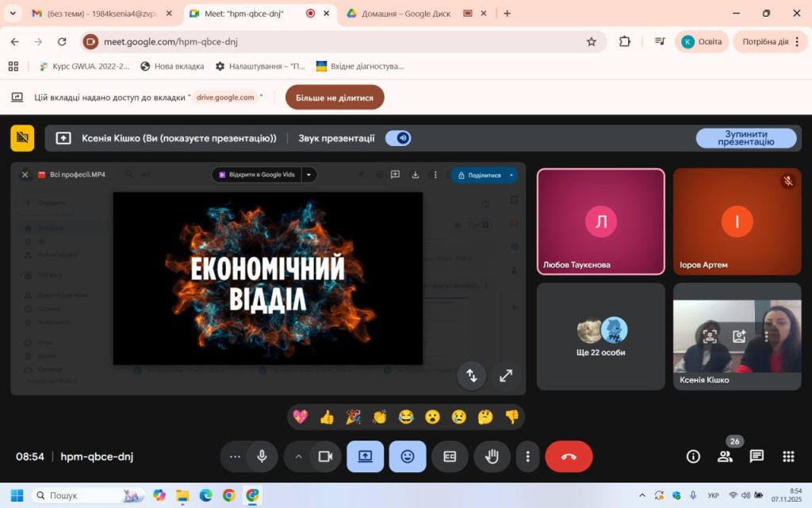Toggle the presentation audio switch
The height and width of the screenshot is (508, 812).
[398, 138]
